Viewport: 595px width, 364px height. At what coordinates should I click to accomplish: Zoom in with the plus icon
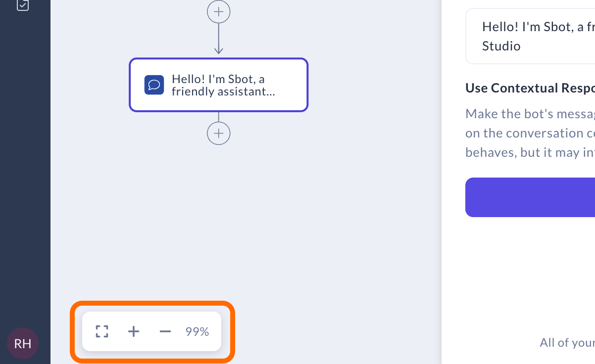point(134,331)
